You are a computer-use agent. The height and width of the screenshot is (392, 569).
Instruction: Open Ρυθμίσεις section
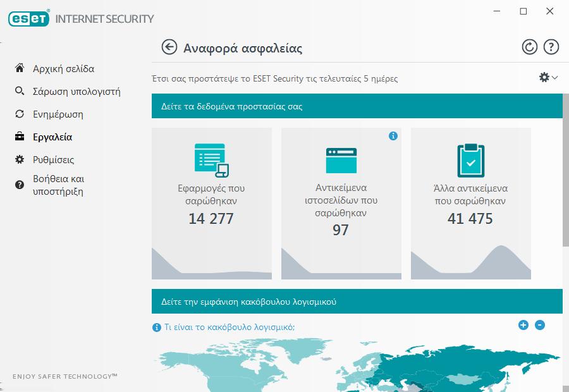tap(53, 160)
